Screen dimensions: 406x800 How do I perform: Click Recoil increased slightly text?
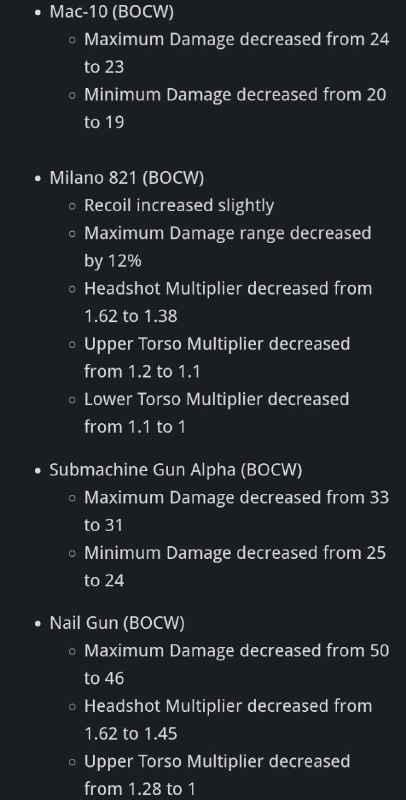179,205
